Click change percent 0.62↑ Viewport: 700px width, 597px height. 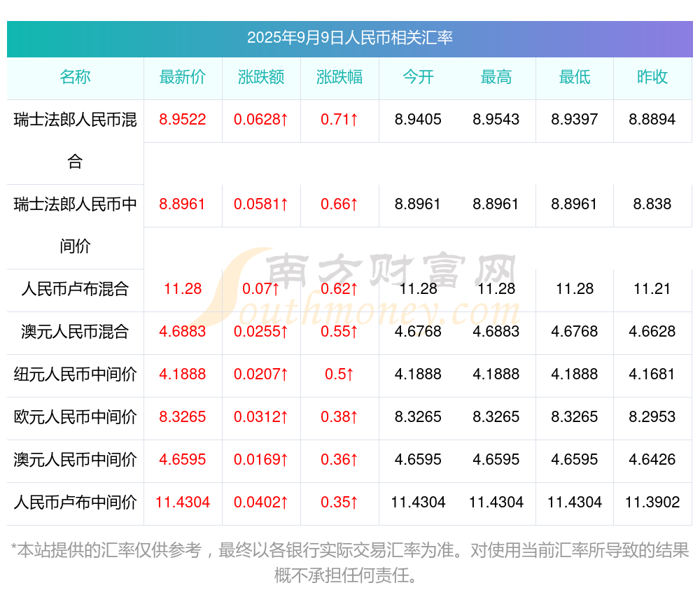coord(339,289)
